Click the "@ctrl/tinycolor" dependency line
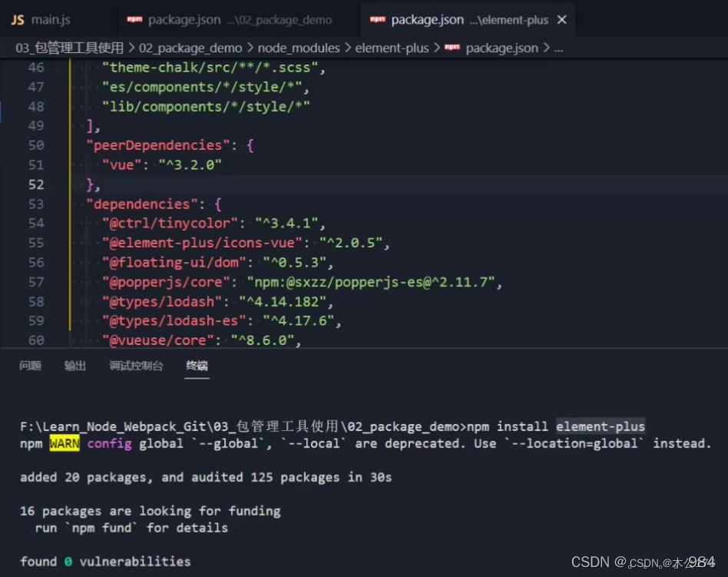This screenshot has width=728, height=577. [213, 224]
